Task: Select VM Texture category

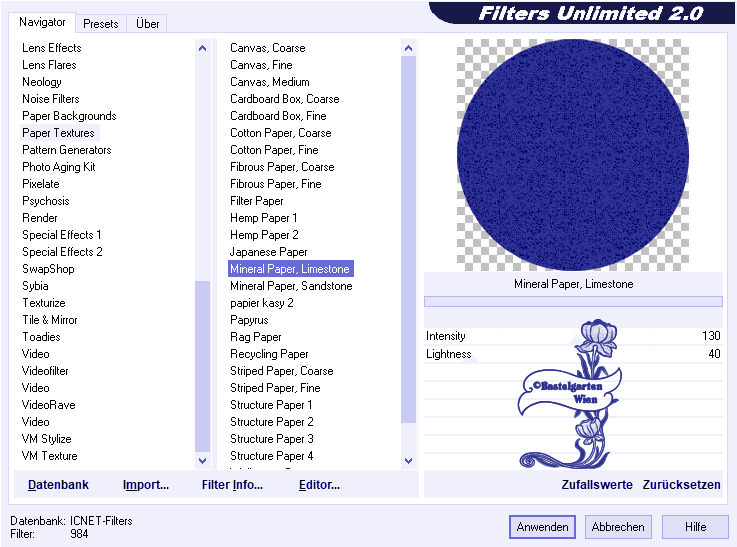Action: click(x=49, y=455)
